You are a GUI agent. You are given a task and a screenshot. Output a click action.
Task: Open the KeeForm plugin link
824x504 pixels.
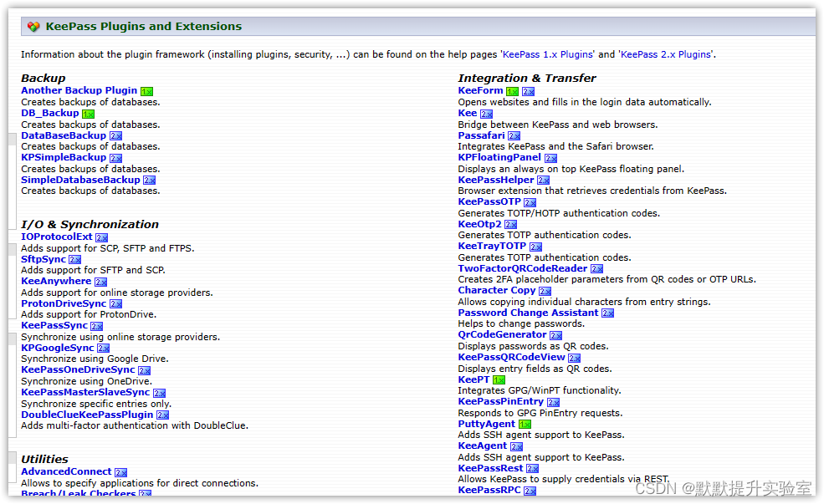click(x=480, y=90)
